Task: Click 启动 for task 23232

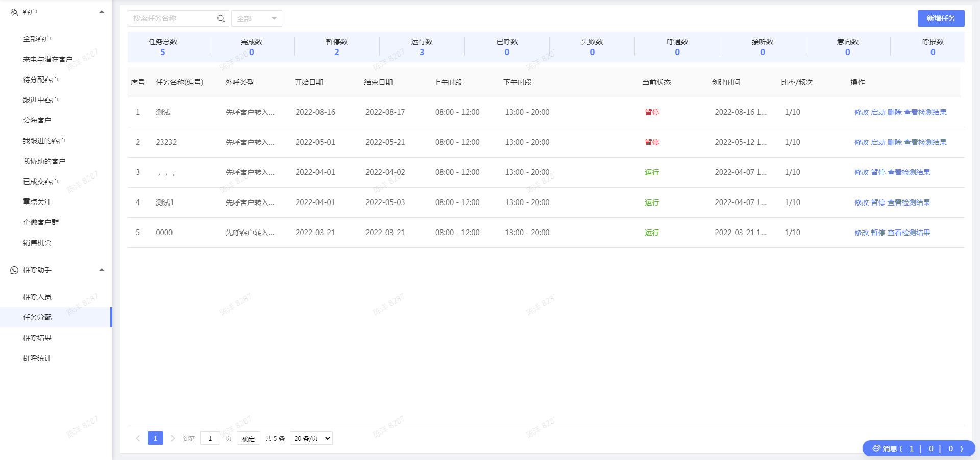Action: pos(878,142)
